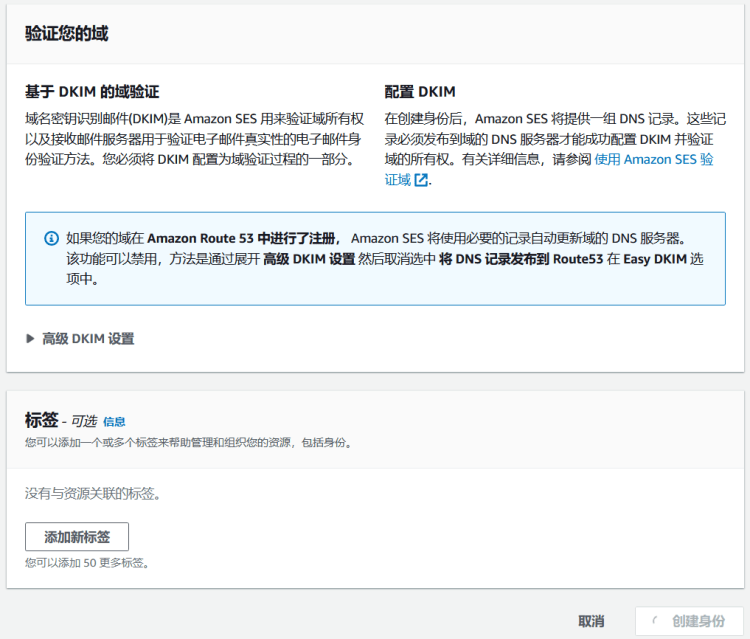
Task: Click the 没有与资源关联的标签 message
Action: coord(93,493)
